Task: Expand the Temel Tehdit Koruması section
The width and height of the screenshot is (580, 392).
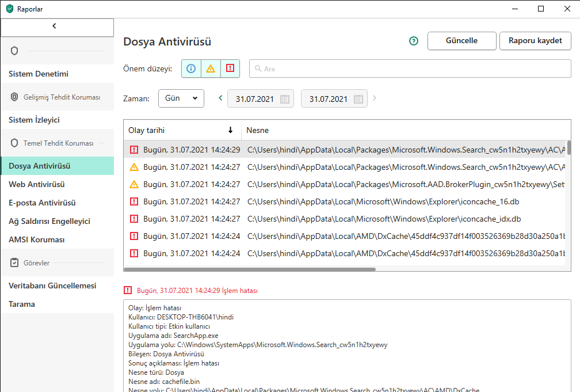Action: [58, 143]
